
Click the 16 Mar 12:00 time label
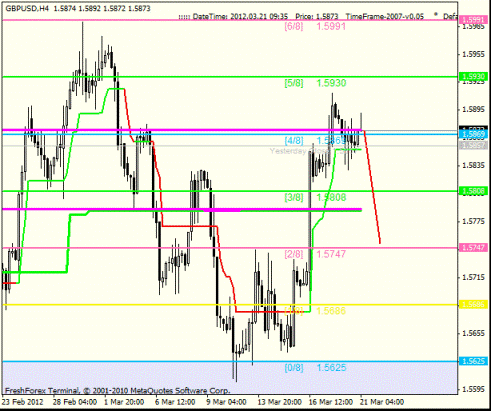(x=331, y=402)
